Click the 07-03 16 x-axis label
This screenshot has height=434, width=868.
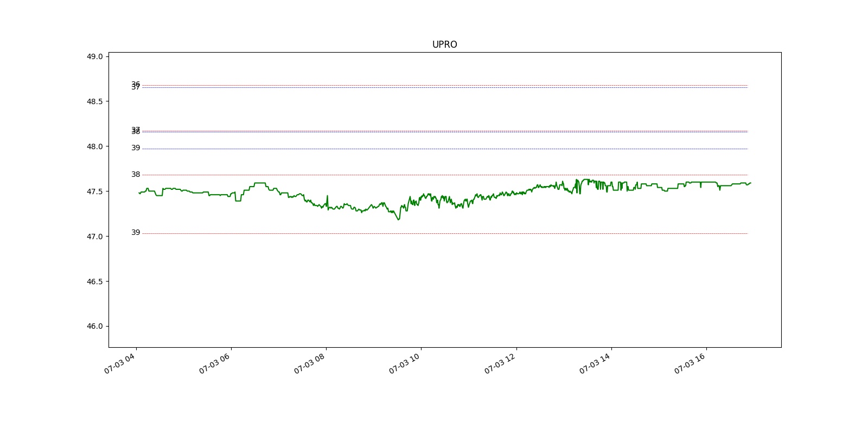point(690,363)
